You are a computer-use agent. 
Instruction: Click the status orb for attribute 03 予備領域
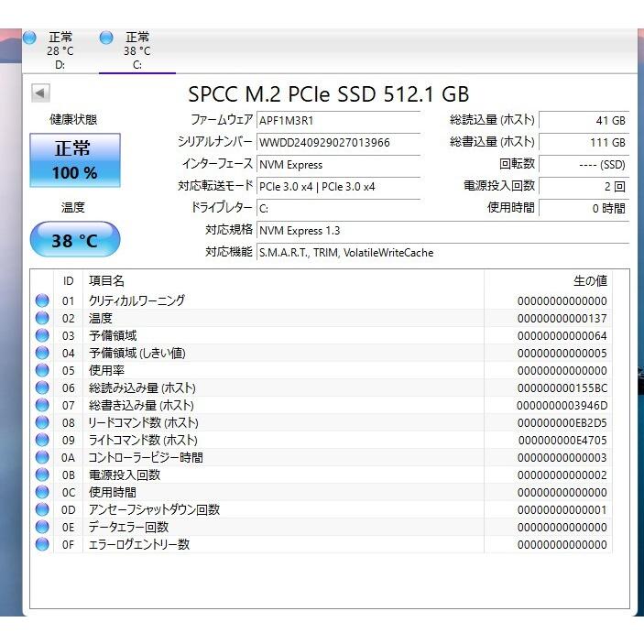click(x=42, y=335)
